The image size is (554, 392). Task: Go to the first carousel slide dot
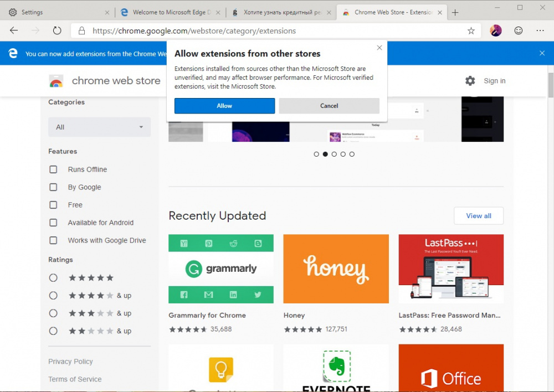pyautogui.click(x=316, y=154)
